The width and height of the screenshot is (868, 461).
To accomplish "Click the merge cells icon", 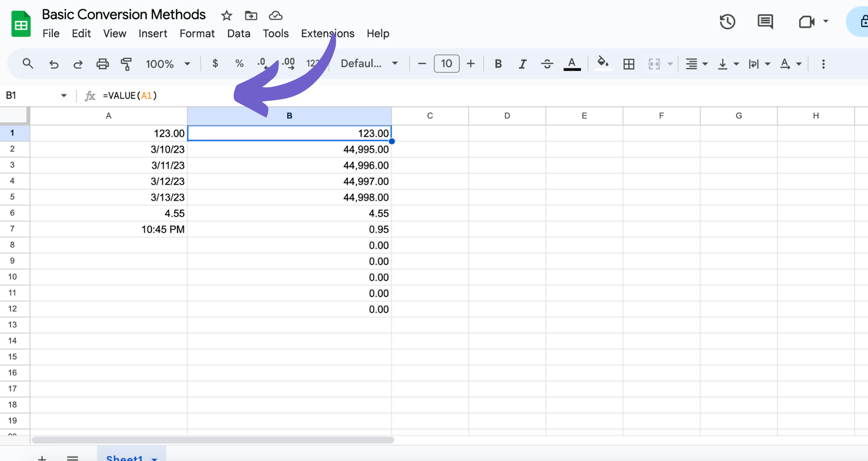I will click(654, 64).
